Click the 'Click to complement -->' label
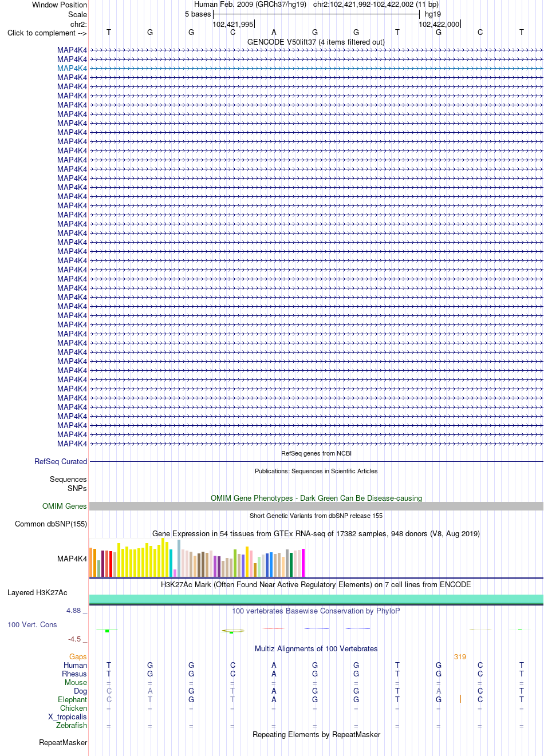 pyautogui.click(x=47, y=33)
